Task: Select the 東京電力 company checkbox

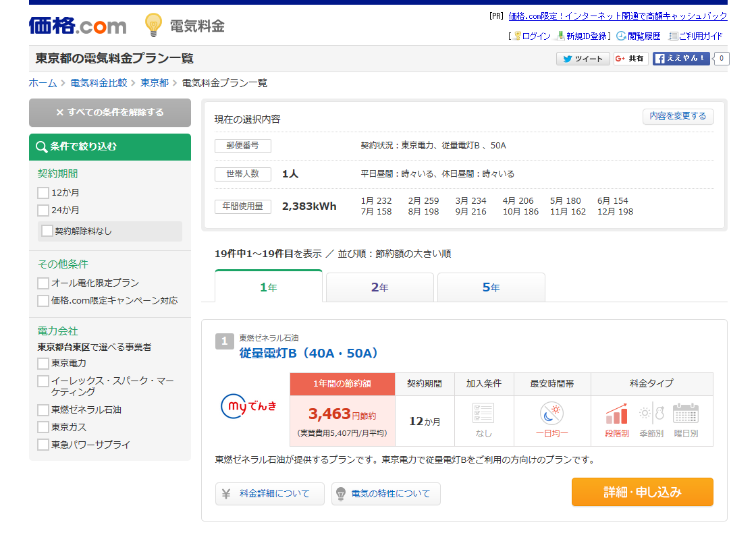Action: 43,364
